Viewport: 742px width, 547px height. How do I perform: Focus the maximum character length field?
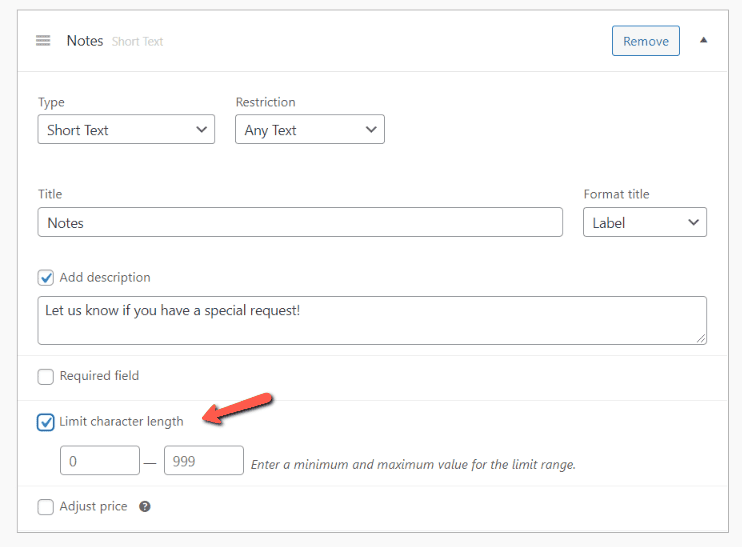coord(204,461)
